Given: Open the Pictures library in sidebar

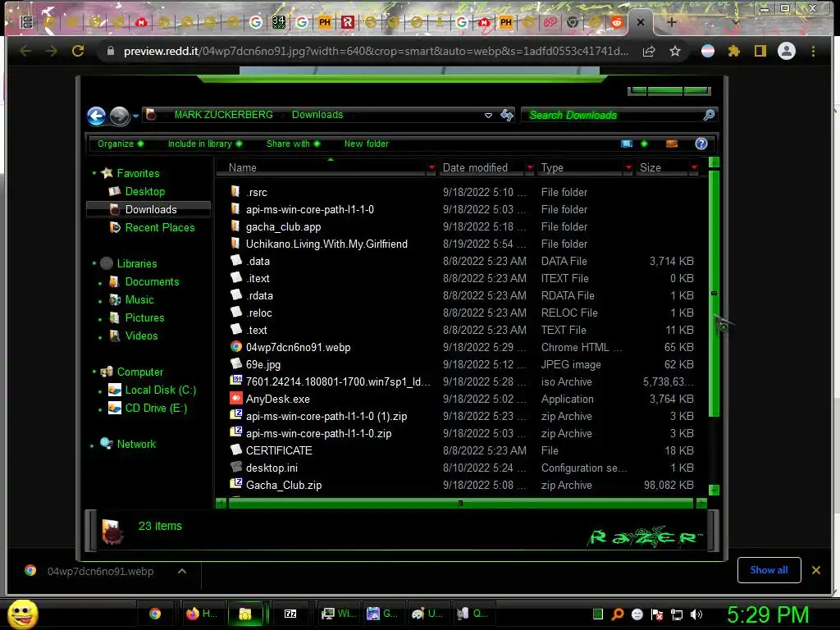Looking at the screenshot, I should 144,317.
